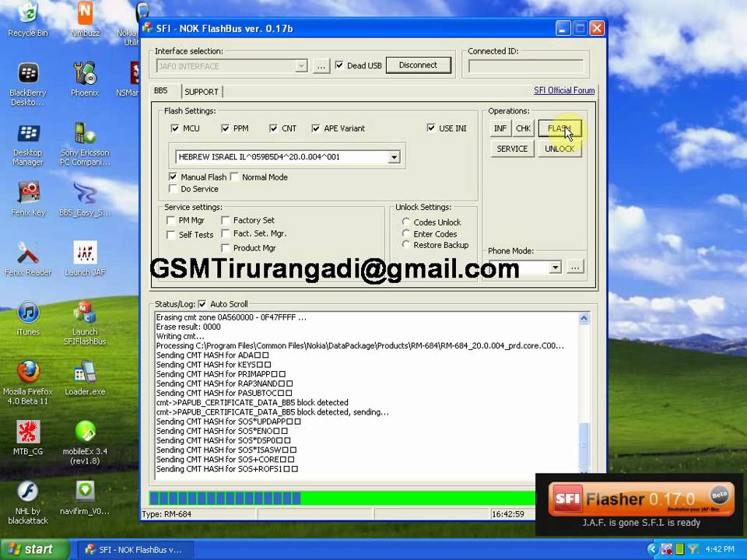Image resolution: width=747 pixels, height=560 pixels.
Task: Expand the Phone Mode dropdown
Action: pyautogui.click(x=555, y=267)
